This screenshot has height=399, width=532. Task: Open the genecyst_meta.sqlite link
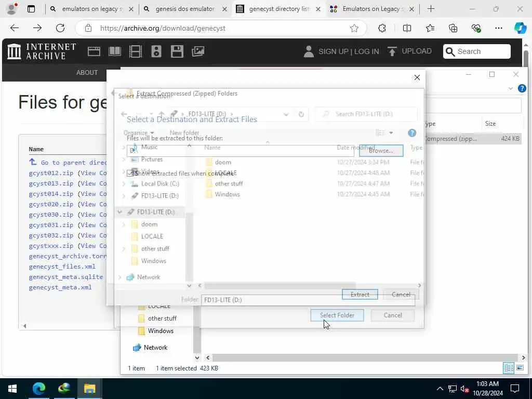(66, 277)
